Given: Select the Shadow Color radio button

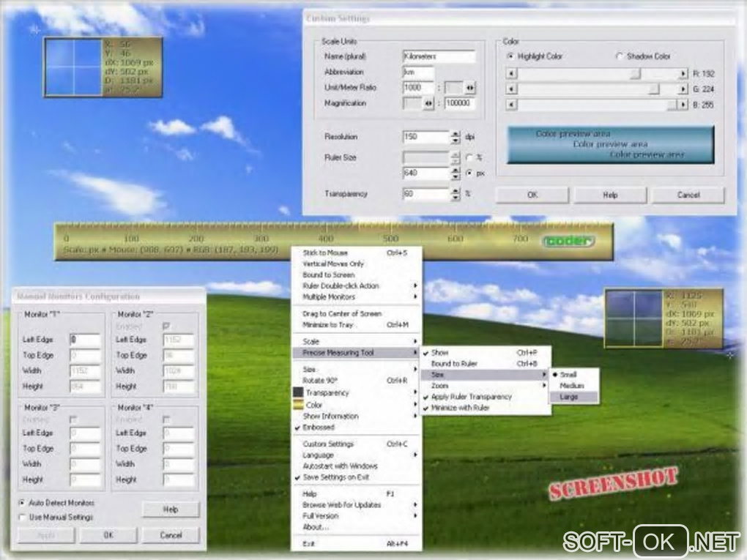Looking at the screenshot, I should click(x=620, y=56).
